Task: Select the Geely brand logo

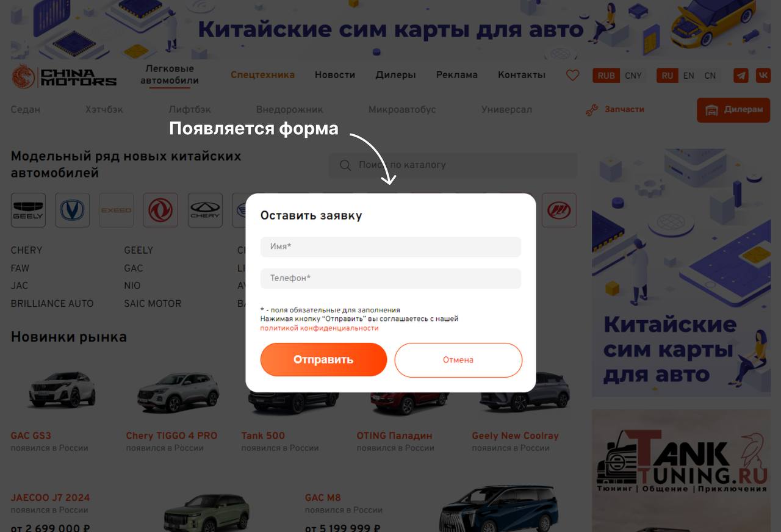Action: [x=28, y=210]
